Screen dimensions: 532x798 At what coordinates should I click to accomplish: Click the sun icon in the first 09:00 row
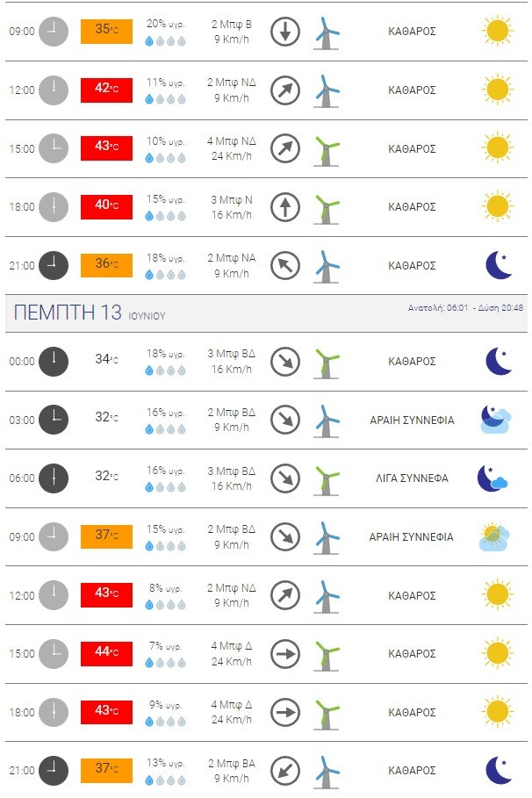tap(497, 31)
